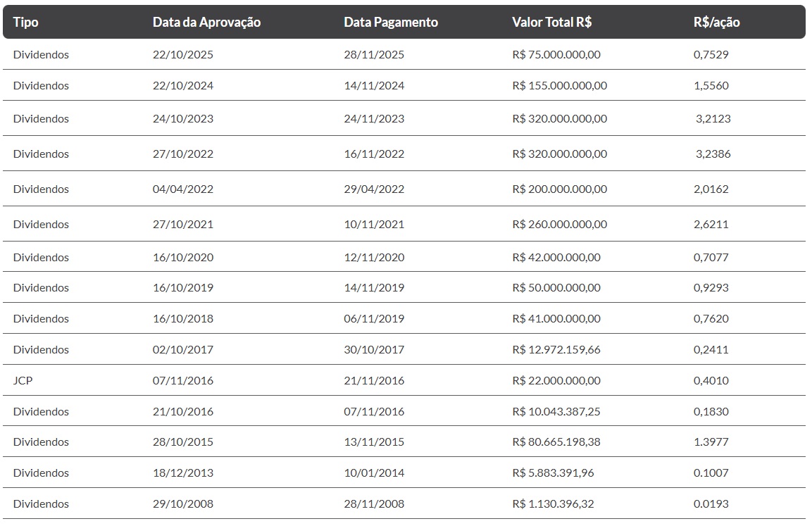Select payment date 10/01/2014

[x=374, y=472]
